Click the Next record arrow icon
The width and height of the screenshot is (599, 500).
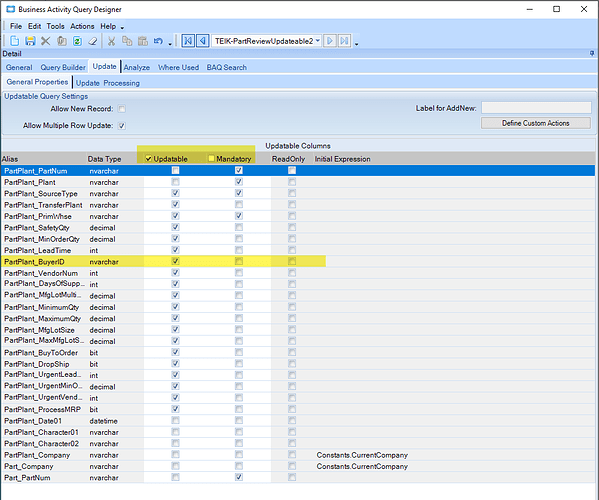tap(330, 41)
